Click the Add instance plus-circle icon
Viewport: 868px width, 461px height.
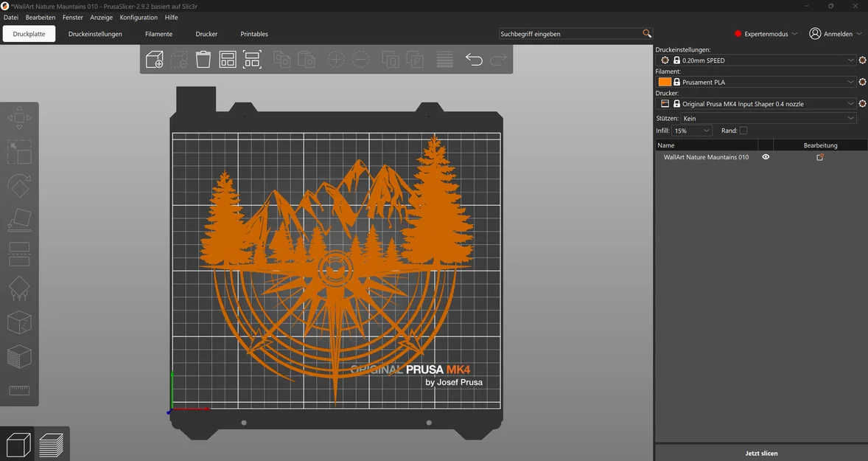336,59
